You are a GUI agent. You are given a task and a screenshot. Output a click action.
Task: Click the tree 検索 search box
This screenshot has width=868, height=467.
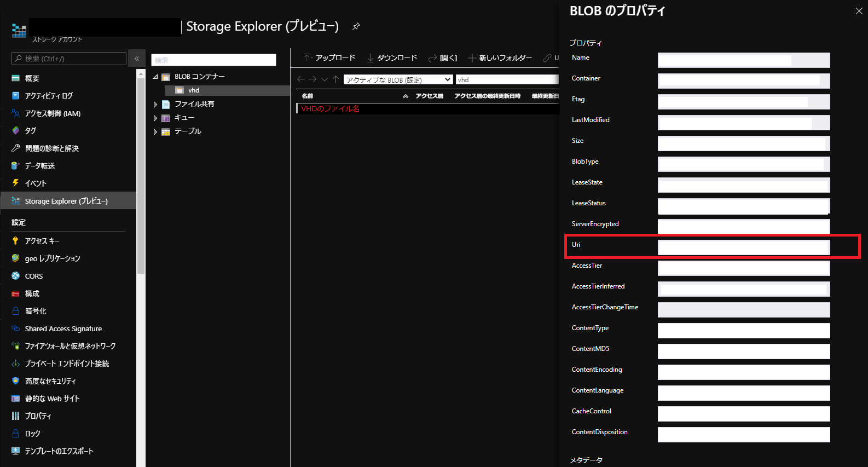213,60
